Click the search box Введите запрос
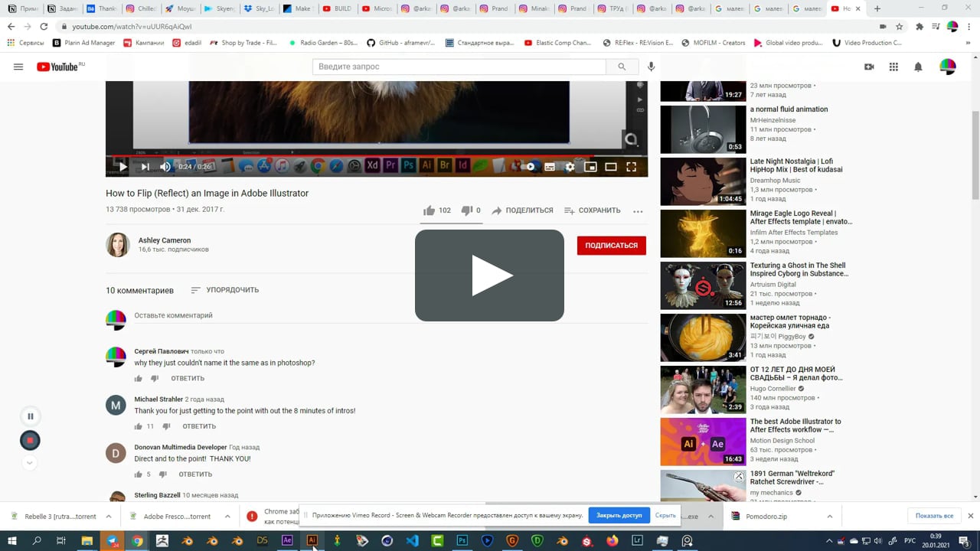Screen dimensions: 980x551 tap(459, 67)
